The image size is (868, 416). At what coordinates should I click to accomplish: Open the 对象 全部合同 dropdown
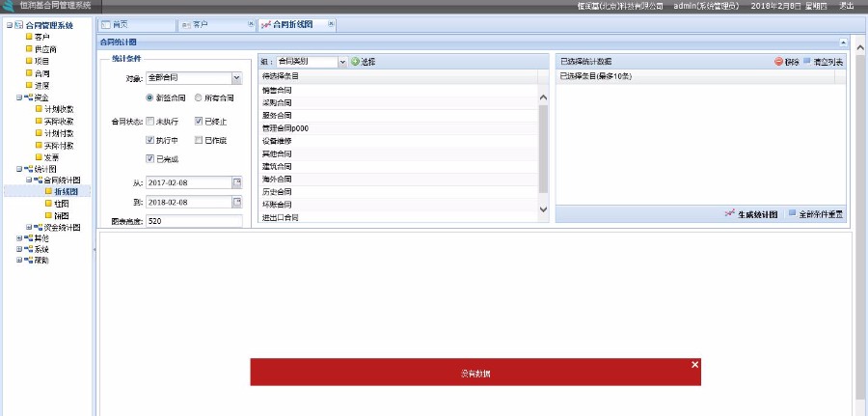point(237,78)
